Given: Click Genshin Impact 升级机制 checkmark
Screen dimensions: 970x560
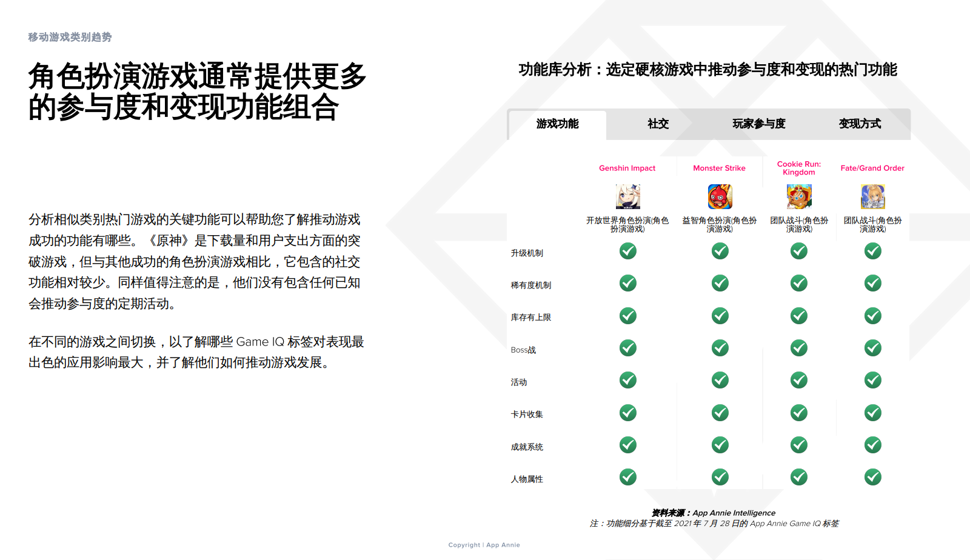Looking at the screenshot, I should click(x=627, y=251).
